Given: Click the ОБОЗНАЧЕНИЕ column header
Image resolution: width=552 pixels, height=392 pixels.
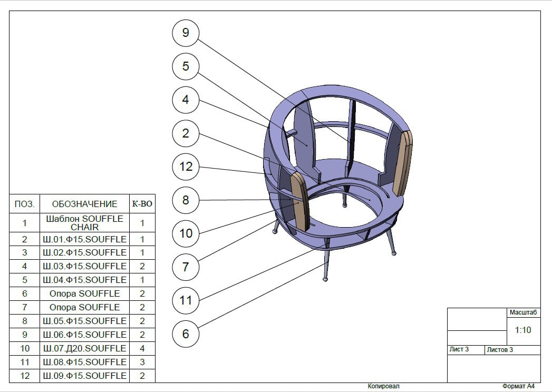Looking at the screenshot, I should tap(84, 204).
